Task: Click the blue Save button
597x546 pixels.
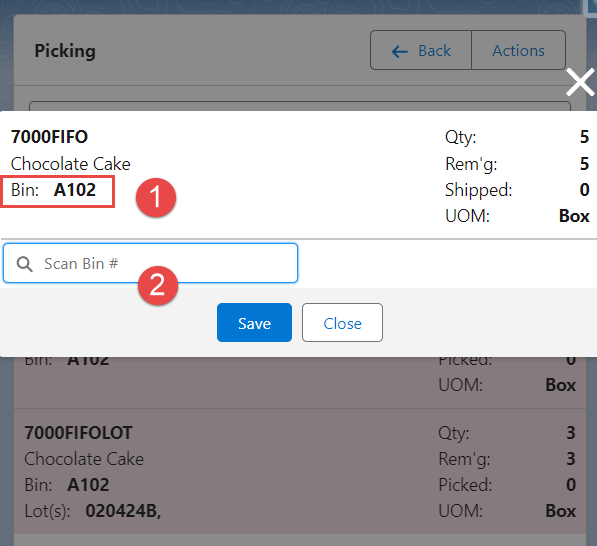Action: pos(254,322)
